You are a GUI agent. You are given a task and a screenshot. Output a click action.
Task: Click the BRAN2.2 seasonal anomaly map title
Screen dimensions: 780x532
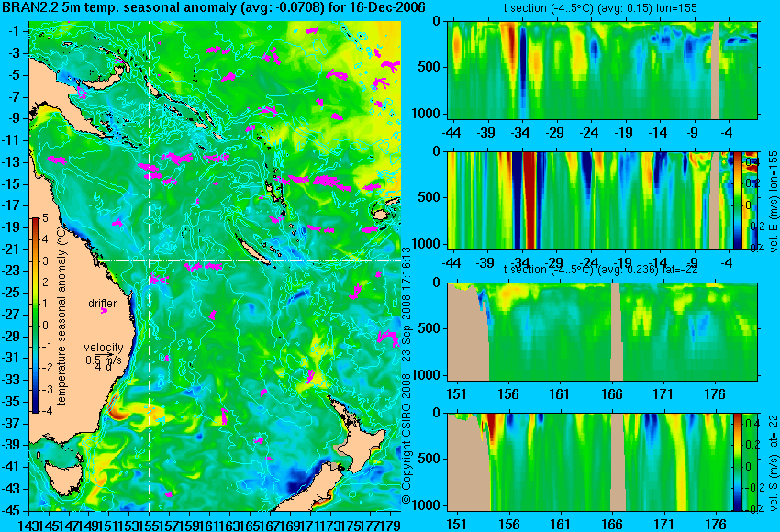pyautogui.click(x=214, y=7)
